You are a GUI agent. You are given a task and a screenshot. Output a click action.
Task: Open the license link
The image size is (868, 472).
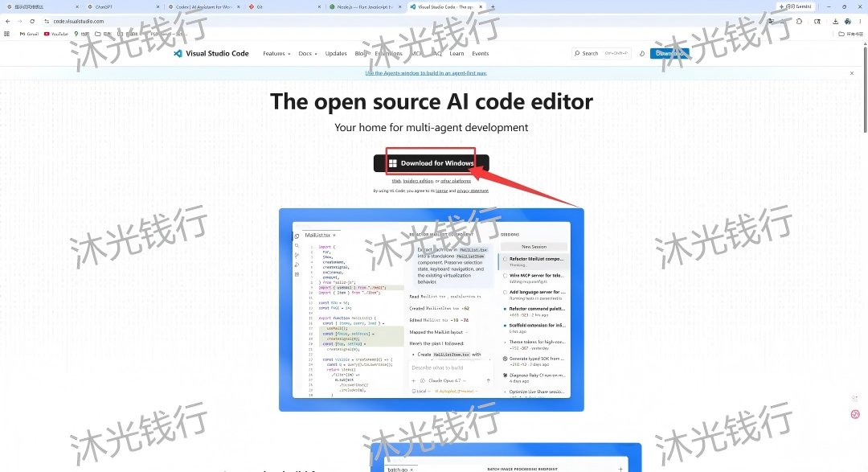click(x=442, y=191)
